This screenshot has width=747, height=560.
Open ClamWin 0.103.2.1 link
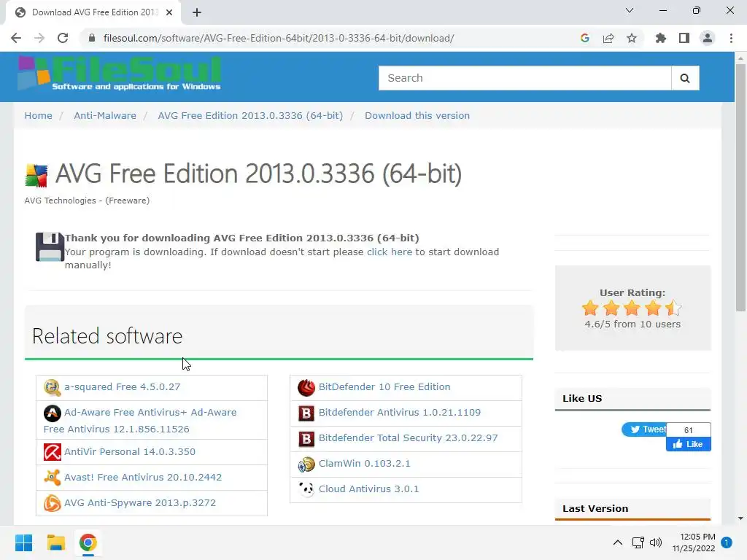365,463
